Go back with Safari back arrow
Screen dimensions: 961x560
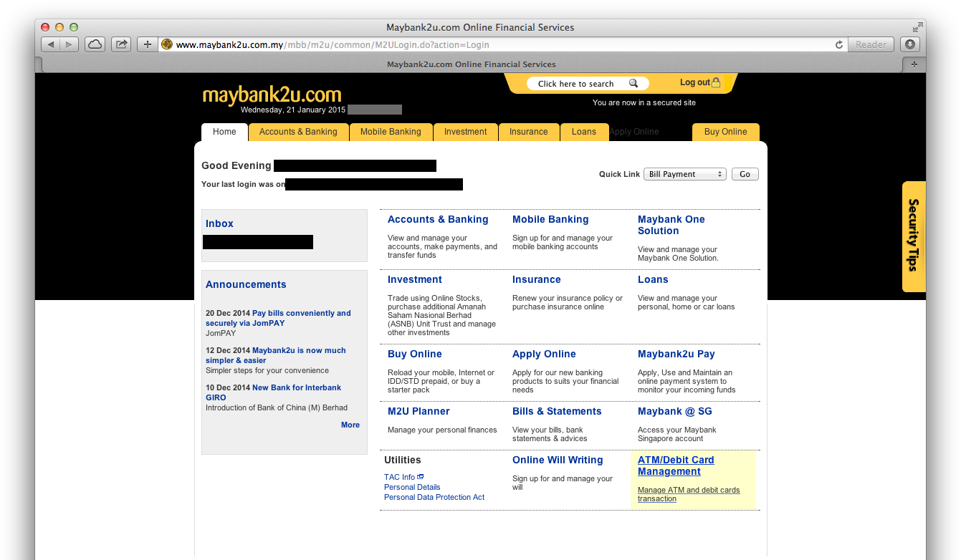(51, 44)
